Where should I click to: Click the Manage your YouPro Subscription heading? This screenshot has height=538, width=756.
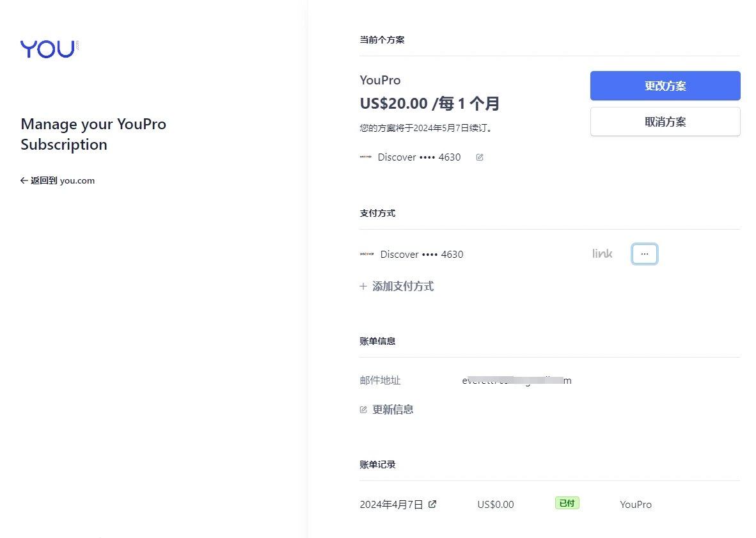(93, 134)
